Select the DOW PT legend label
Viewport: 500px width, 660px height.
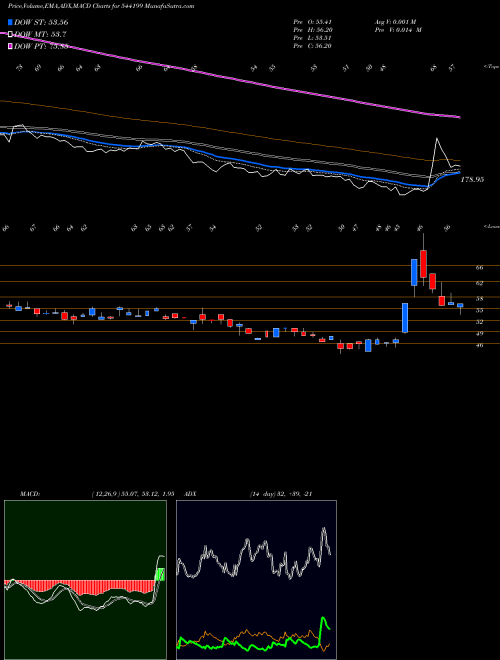click(x=41, y=46)
